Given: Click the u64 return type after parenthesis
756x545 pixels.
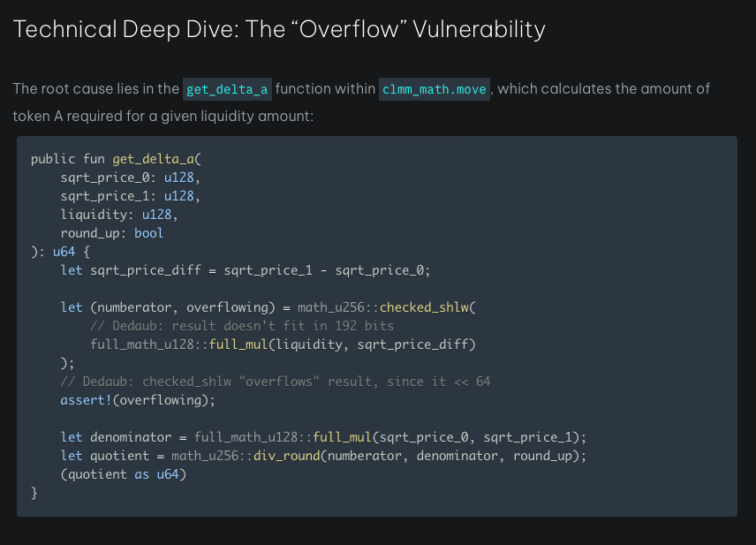Looking at the screenshot, I should (64, 252).
